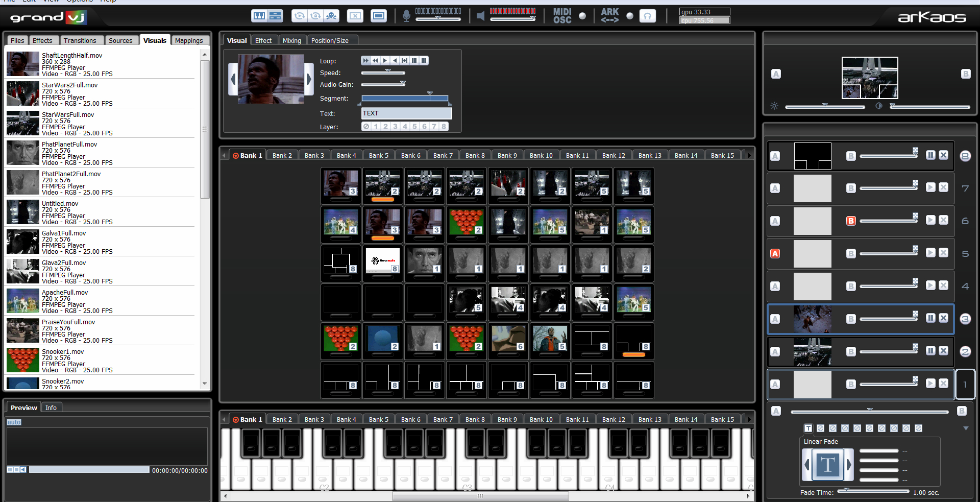Select next transition with right arrow
Viewport: 980px width, 502px height.
[849, 465]
